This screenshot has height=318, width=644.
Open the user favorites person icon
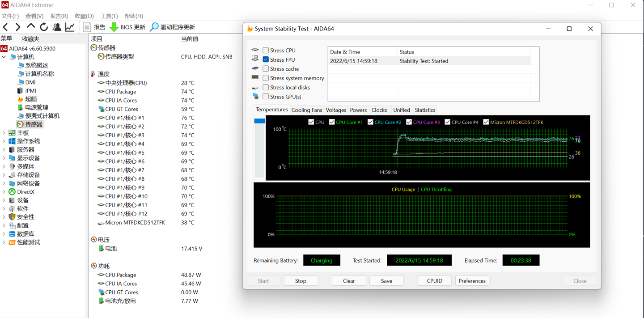[x=57, y=27]
